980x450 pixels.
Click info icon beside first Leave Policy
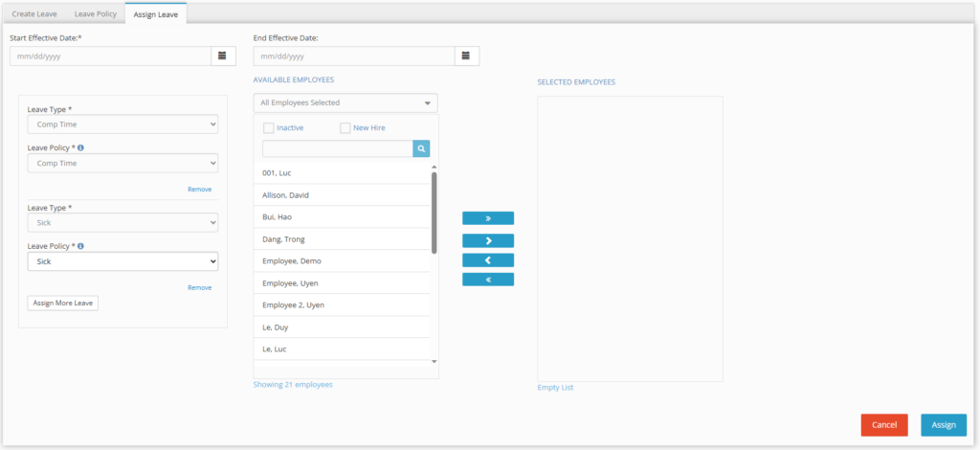coord(81,148)
